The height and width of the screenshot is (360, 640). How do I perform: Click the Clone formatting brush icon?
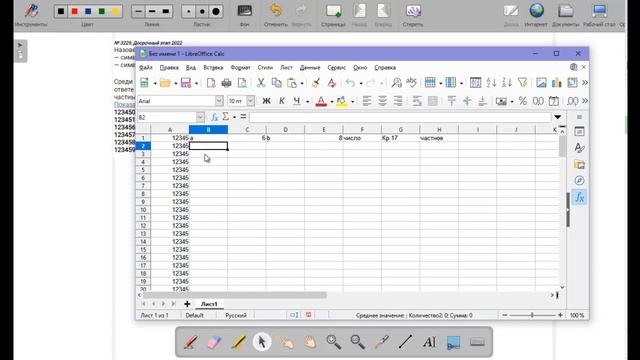(316, 83)
